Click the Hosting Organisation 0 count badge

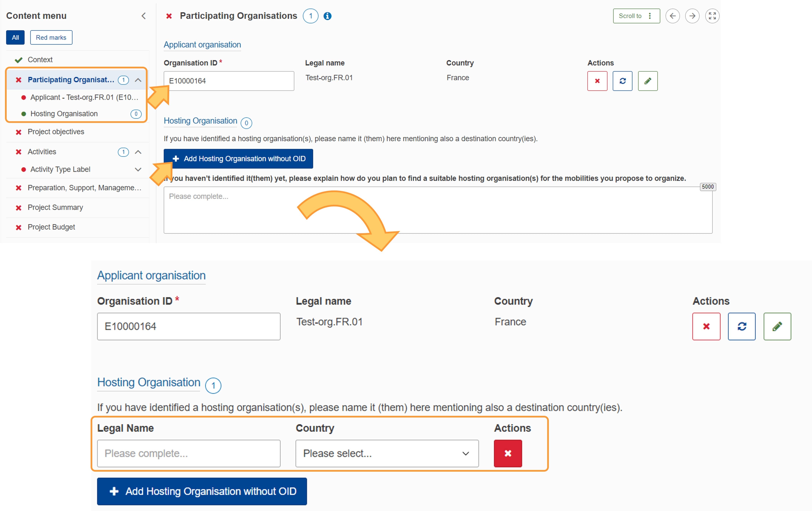(247, 123)
